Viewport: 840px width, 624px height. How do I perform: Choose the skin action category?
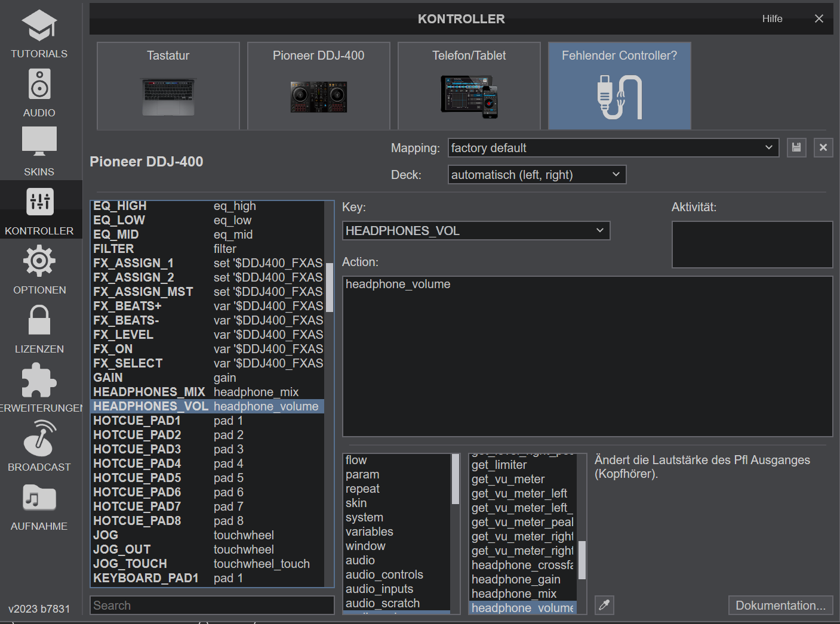coord(397,503)
